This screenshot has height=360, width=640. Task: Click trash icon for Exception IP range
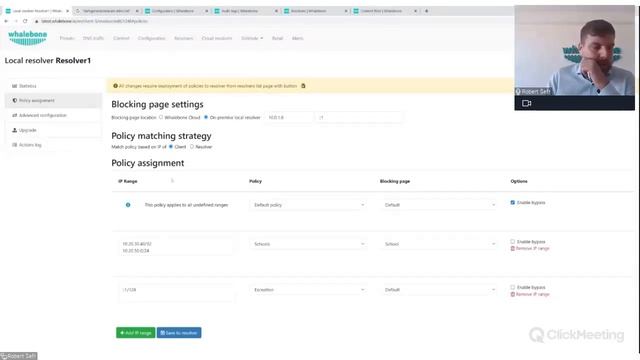[513, 294]
